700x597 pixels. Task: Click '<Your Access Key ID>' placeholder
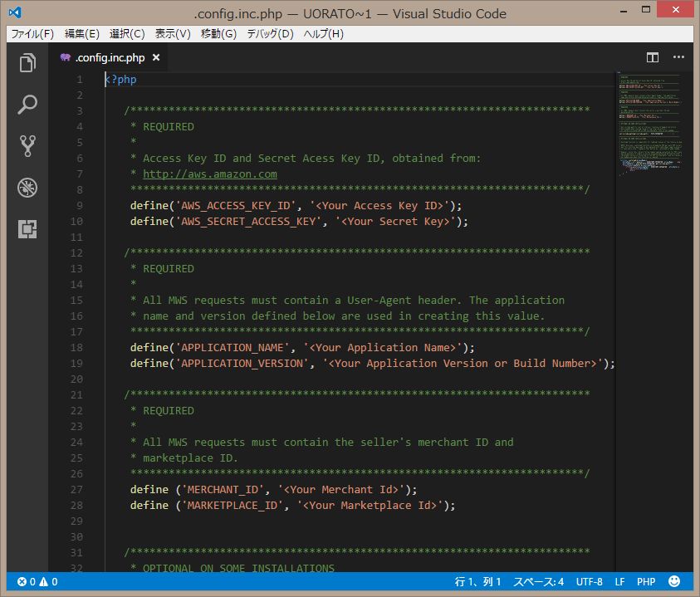tap(379, 205)
